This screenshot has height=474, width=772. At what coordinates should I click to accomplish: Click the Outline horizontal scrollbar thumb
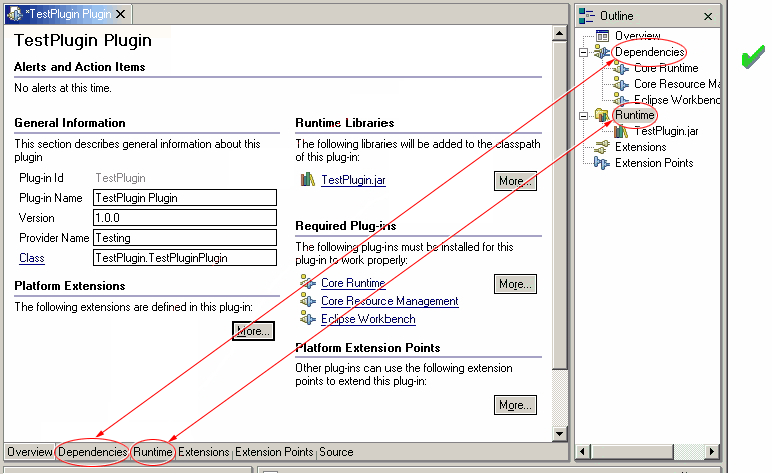pos(632,451)
